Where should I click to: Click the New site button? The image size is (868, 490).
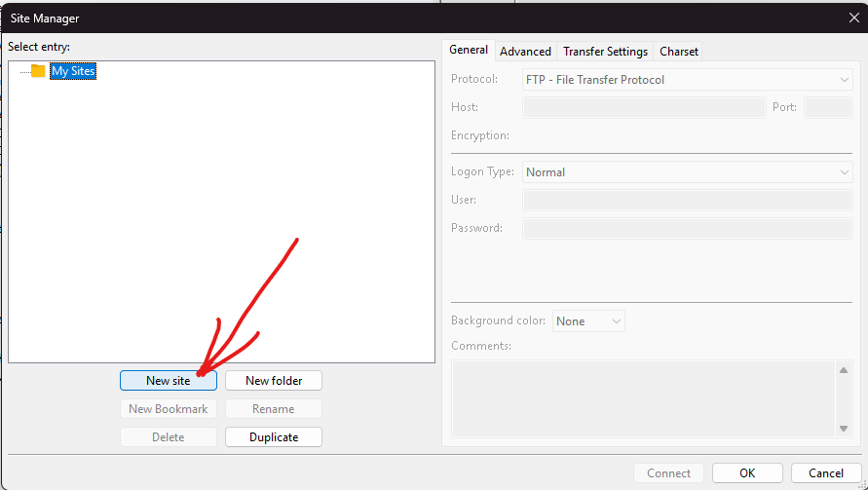point(169,381)
